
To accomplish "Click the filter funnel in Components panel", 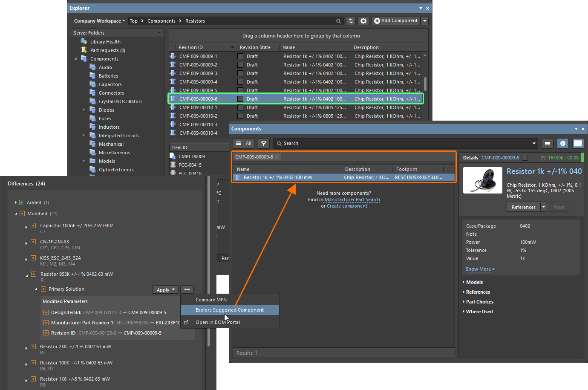I will (263, 143).
